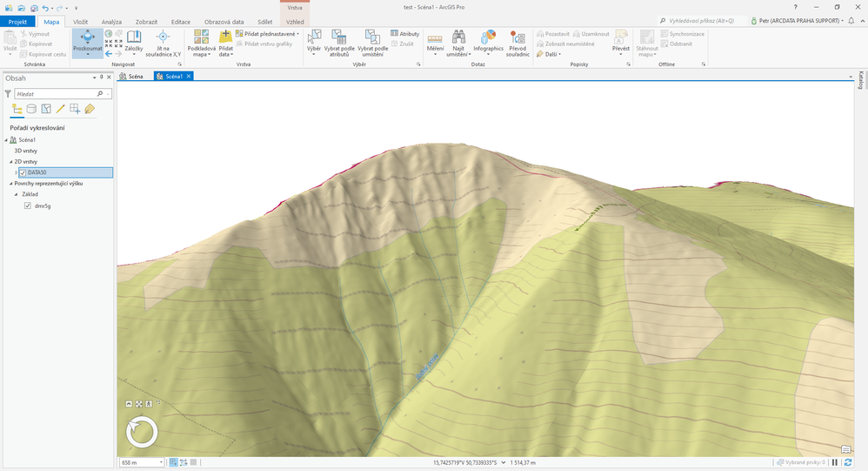The image size is (868, 471).
Task: Switch to List By Data Source view
Action: [x=31, y=109]
